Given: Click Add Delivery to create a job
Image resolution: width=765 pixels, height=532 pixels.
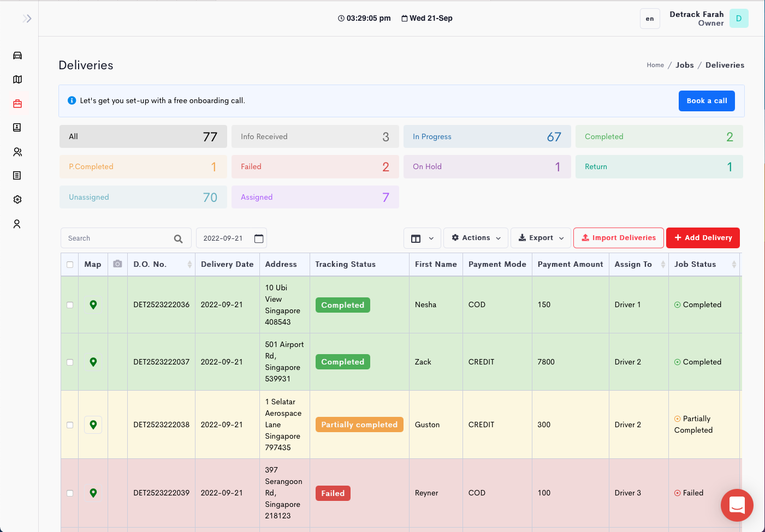Looking at the screenshot, I should click(703, 237).
